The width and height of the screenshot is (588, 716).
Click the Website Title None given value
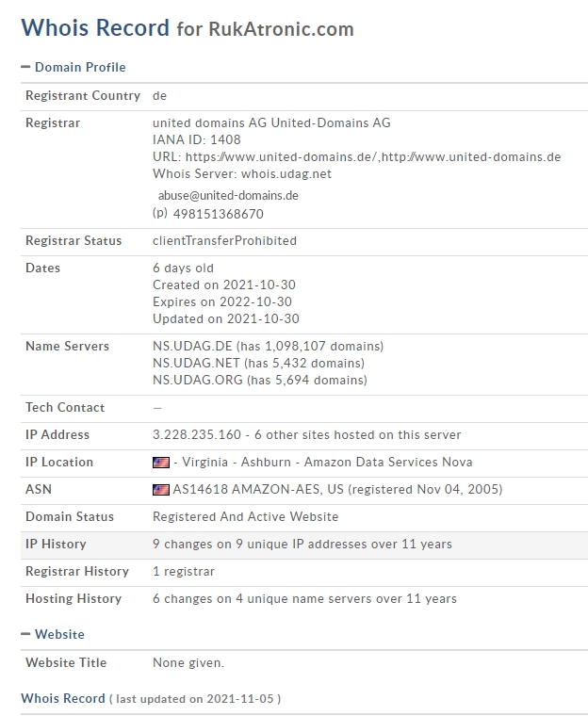coord(188,662)
